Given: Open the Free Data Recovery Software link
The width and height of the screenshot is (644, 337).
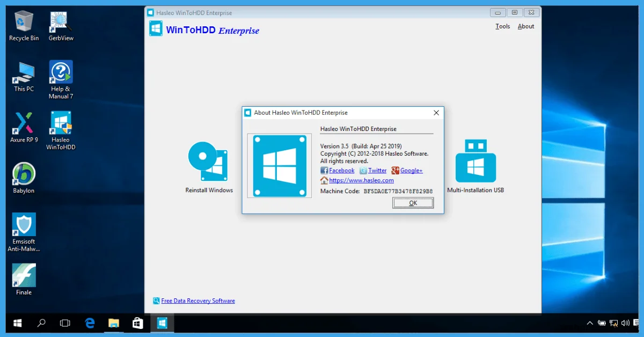Looking at the screenshot, I should [198, 301].
